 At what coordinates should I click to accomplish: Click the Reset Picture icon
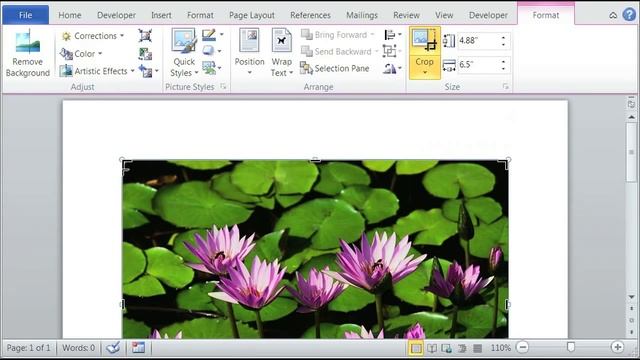145,71
